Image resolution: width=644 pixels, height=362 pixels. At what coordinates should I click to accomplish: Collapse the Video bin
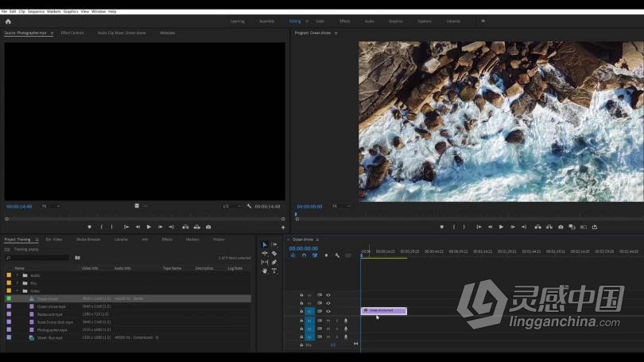click(x=17, y=291)
